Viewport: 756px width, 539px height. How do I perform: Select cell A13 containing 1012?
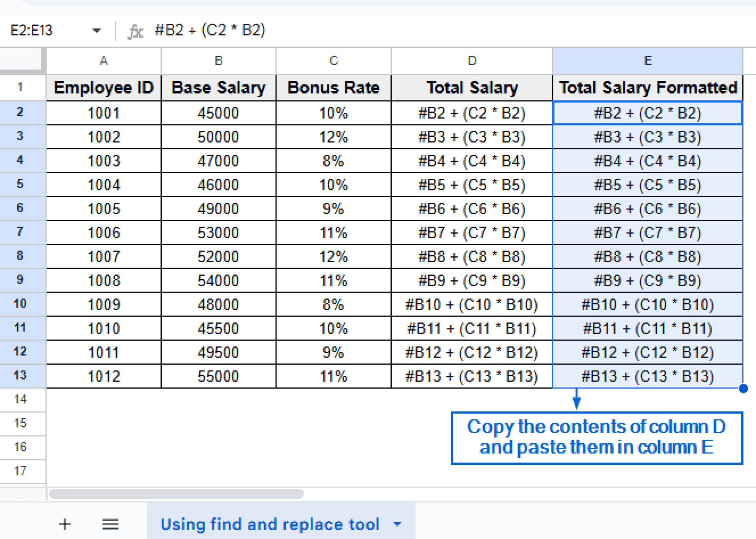[103, 376]
